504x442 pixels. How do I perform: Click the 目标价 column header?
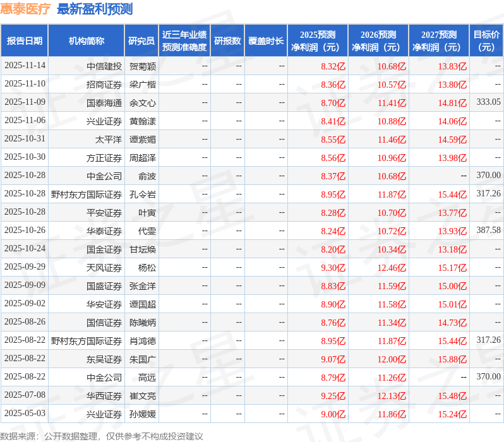click(x=487, y=41)
